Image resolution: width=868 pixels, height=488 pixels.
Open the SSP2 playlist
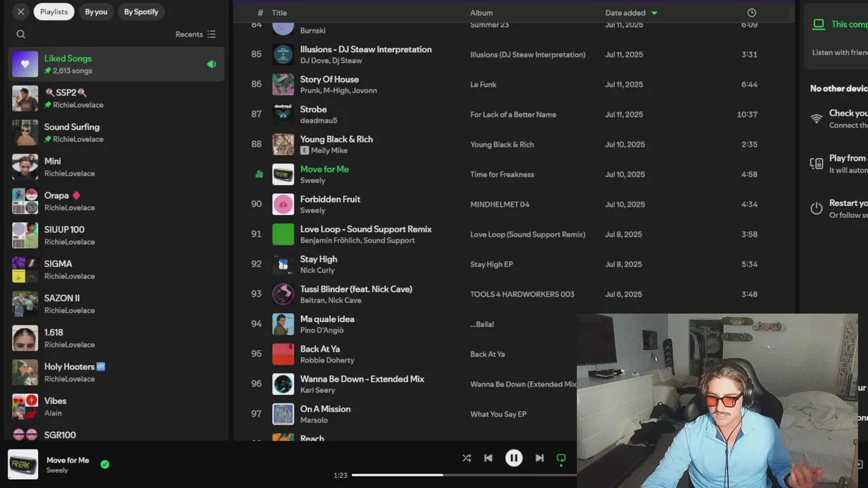(116, 98)
